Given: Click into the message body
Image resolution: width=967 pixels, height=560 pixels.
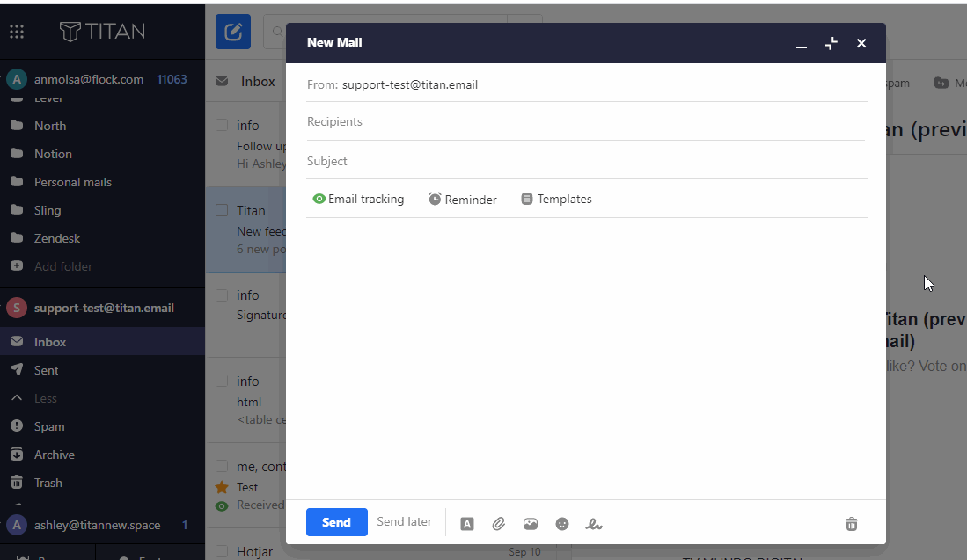Looking at the screenshot, I should click(x=587, y=357).
